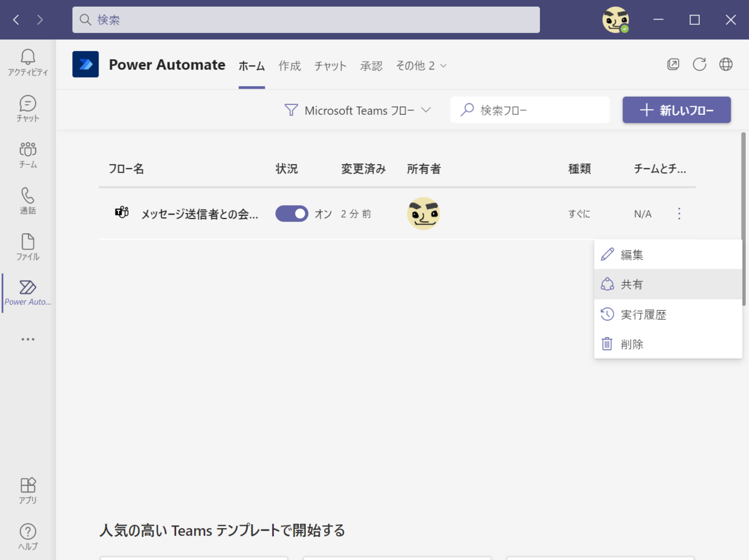
Task: Click the 変更済み column header
Action: pos(364,169)
